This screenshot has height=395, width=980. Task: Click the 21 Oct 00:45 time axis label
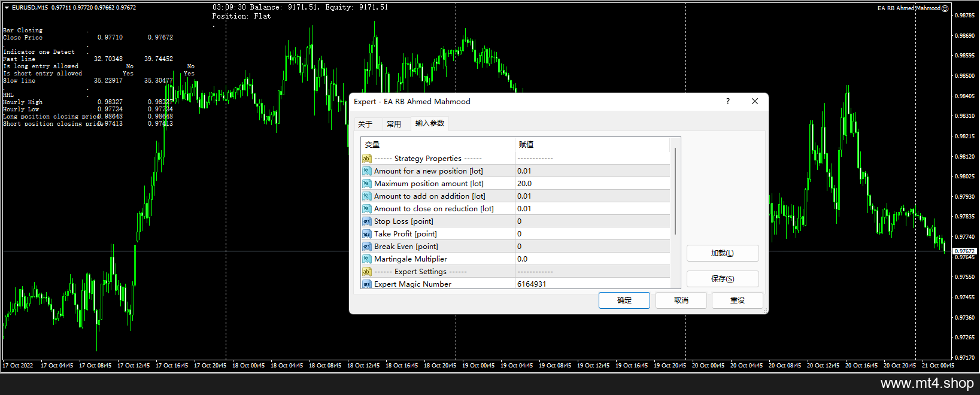click(x=938, y=365)
